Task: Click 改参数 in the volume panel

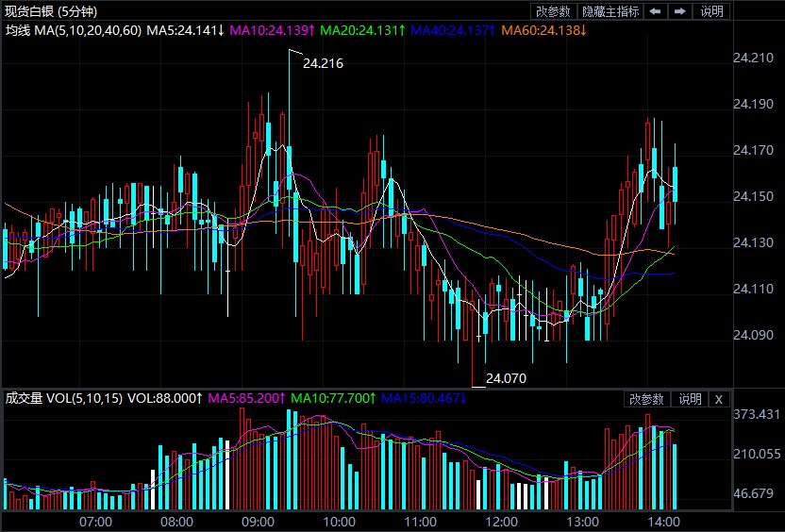Action: [647, 399]
